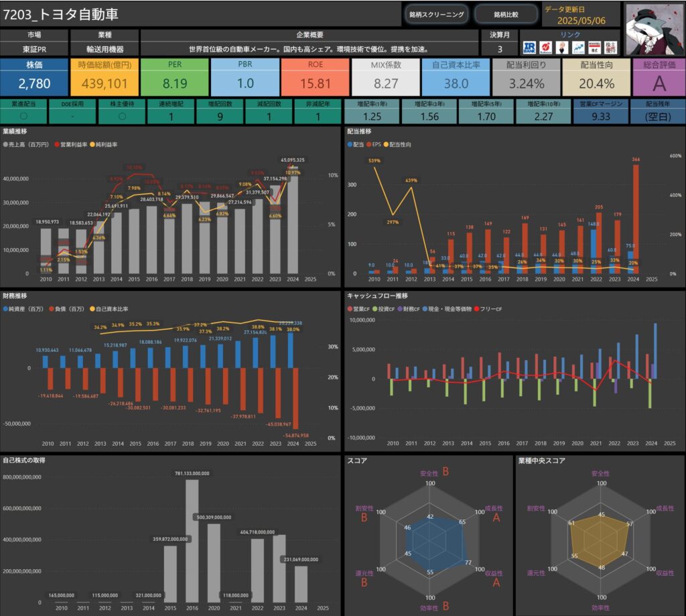Viewport: 686px width, 616px height.
Task: Toggle 投資CF legend entry
Action: click(x=384, y=309)
